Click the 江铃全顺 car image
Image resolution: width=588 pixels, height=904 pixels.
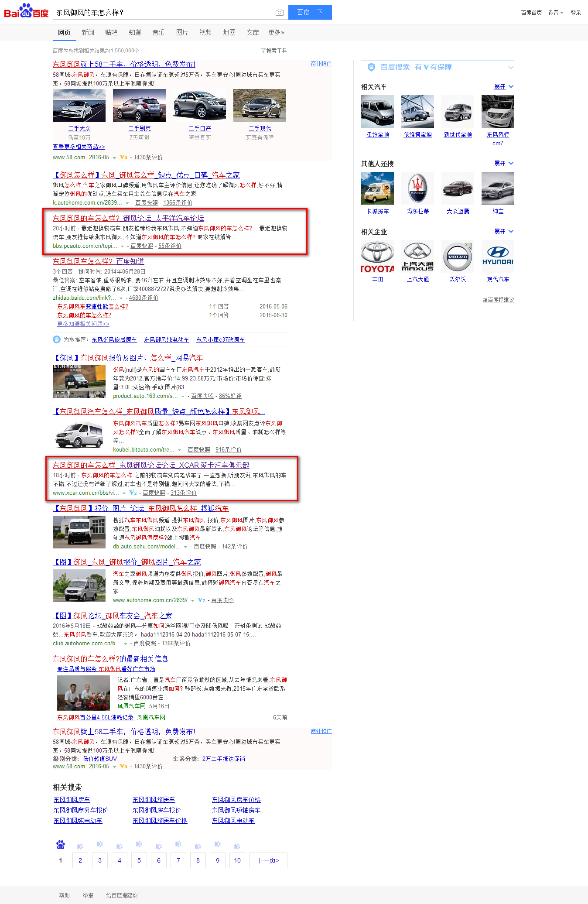(x=377, y=111)
